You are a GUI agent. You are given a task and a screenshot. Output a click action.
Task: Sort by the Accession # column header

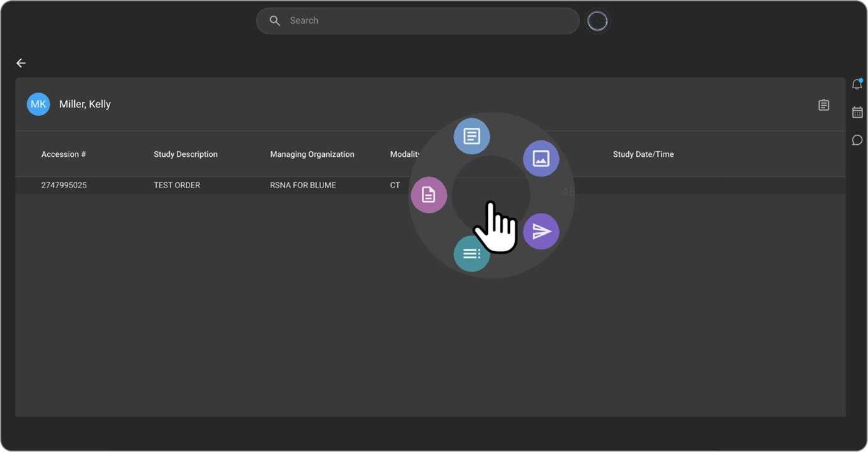(64, 154)
